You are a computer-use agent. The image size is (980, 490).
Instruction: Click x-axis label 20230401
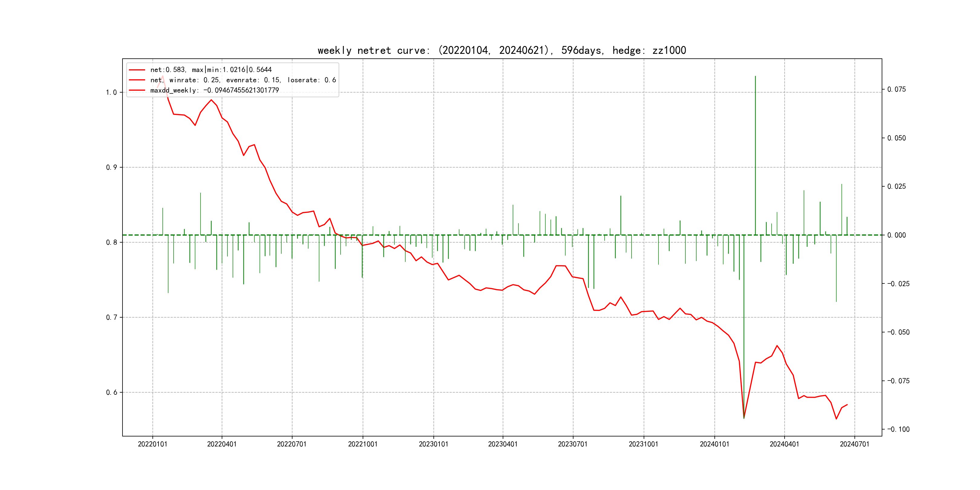[x=503, y=444]
